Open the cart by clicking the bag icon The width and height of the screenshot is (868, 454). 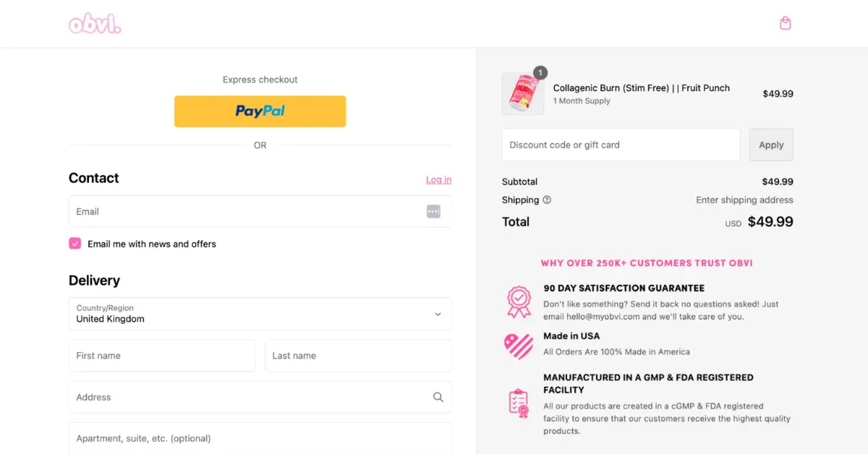(785, 22)
